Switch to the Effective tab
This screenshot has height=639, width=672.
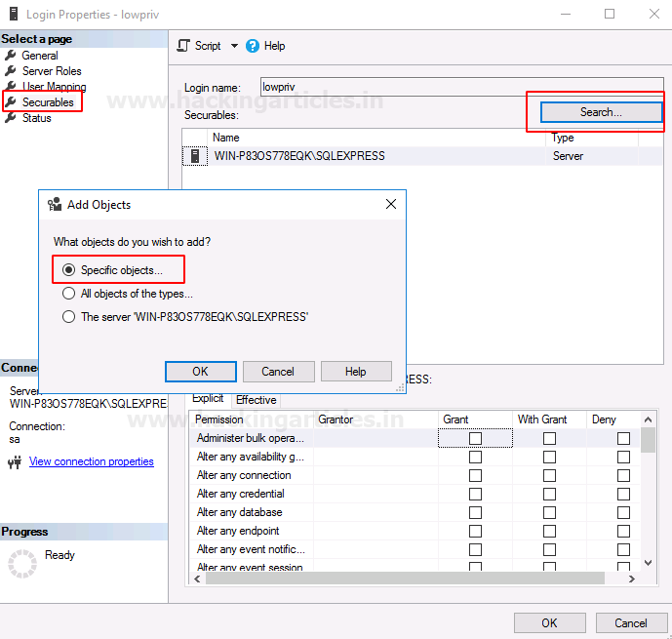coord(256,400)
